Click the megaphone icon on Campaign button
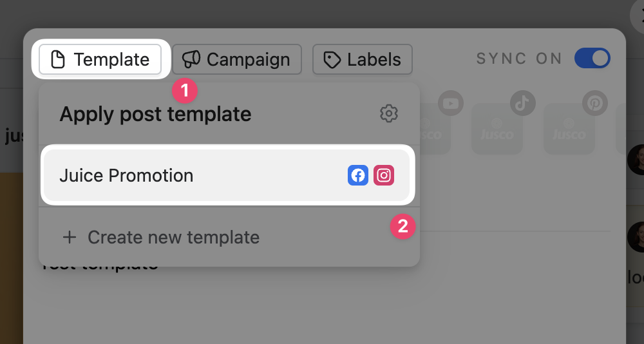 pyautogui.click(x=191, y=60)
